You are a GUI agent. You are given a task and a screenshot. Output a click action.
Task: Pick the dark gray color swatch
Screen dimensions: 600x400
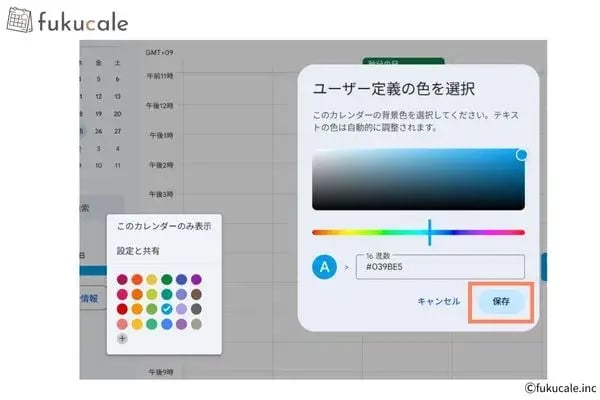pos(196,309)
